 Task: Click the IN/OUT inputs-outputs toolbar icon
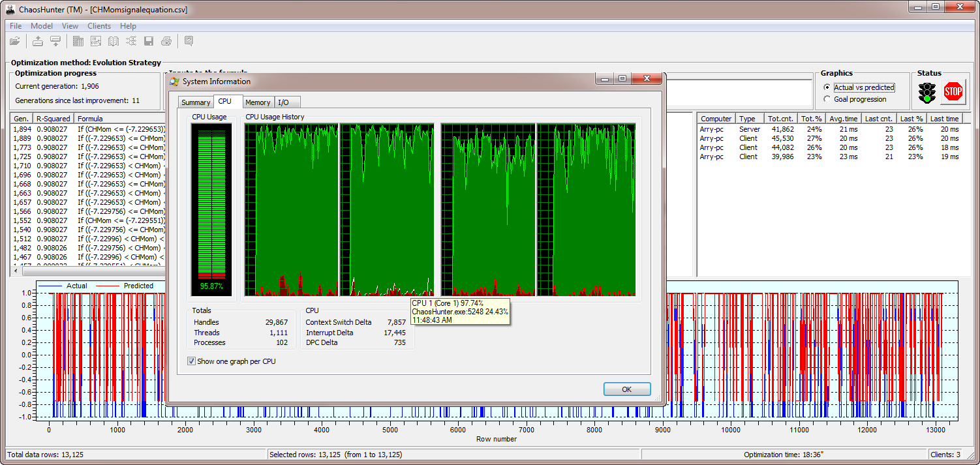[96, 42]
